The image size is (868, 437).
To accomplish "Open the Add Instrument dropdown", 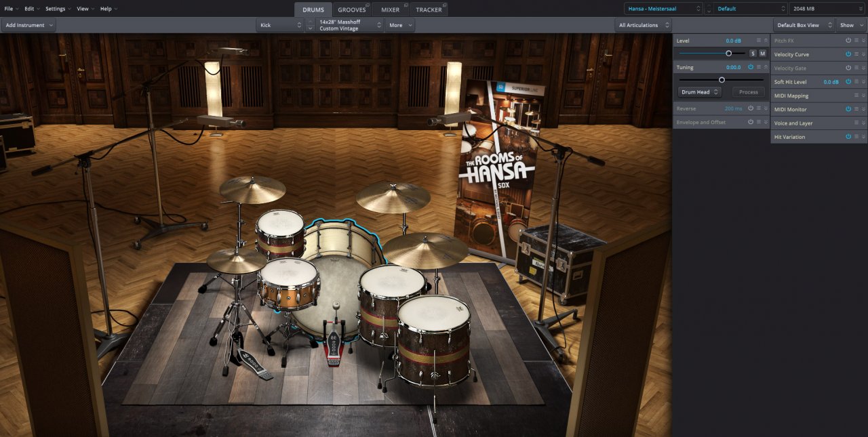I will point(28,25).
